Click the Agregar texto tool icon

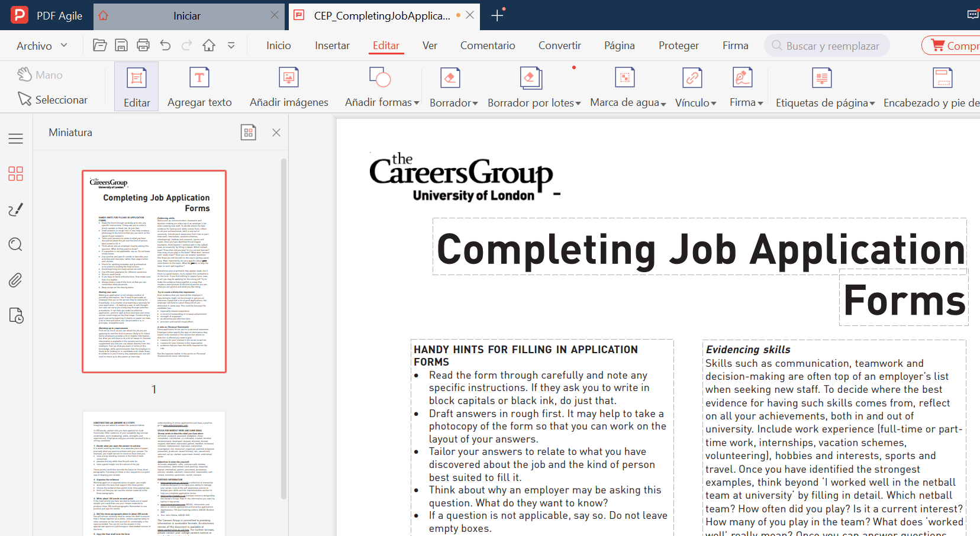pyautogui.click(x=199, y=78)
